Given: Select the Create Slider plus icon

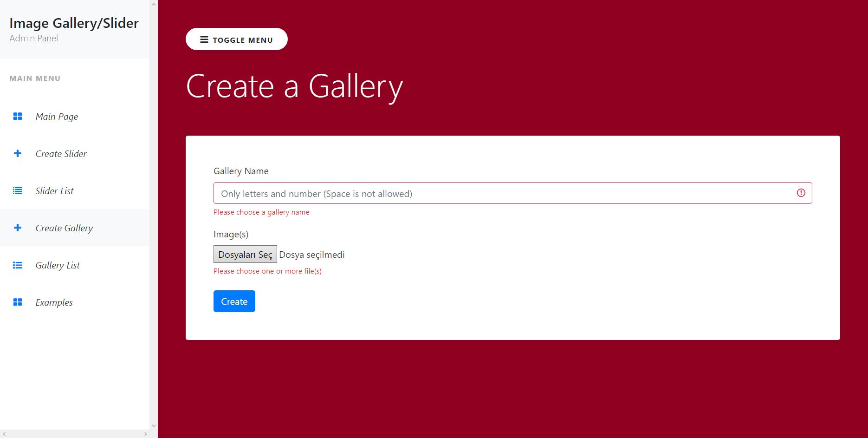Looking at the screenshot, I should (18, 154).
